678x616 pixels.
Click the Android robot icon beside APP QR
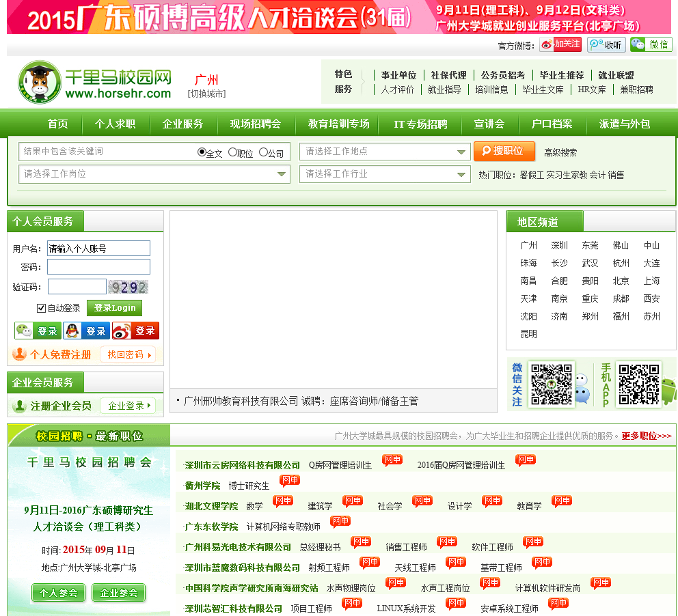point(669,391)
